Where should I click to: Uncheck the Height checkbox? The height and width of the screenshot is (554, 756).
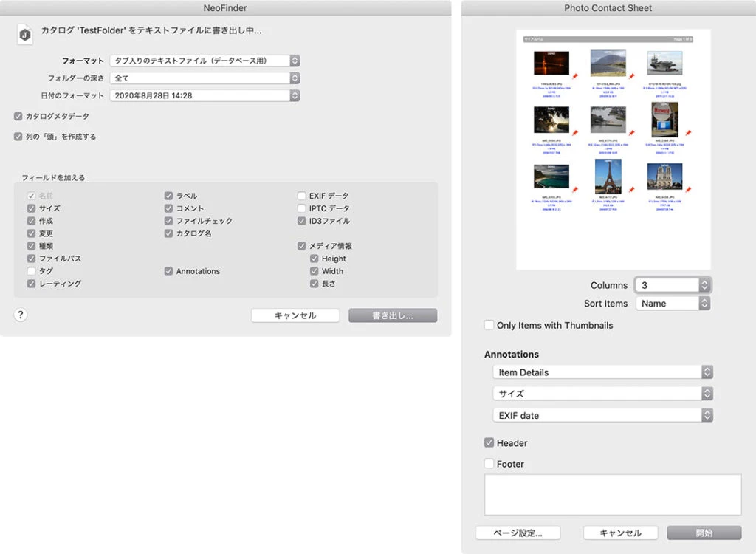314,259
